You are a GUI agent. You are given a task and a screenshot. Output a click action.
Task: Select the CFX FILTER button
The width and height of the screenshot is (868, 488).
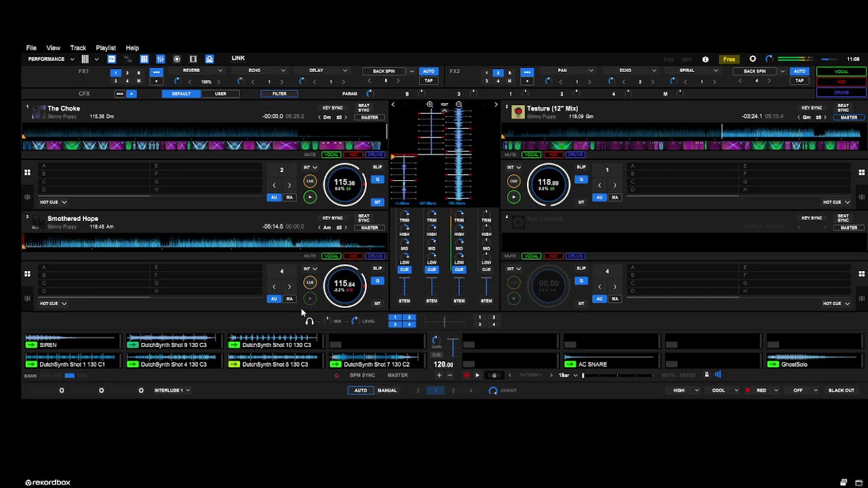point(279,94)
